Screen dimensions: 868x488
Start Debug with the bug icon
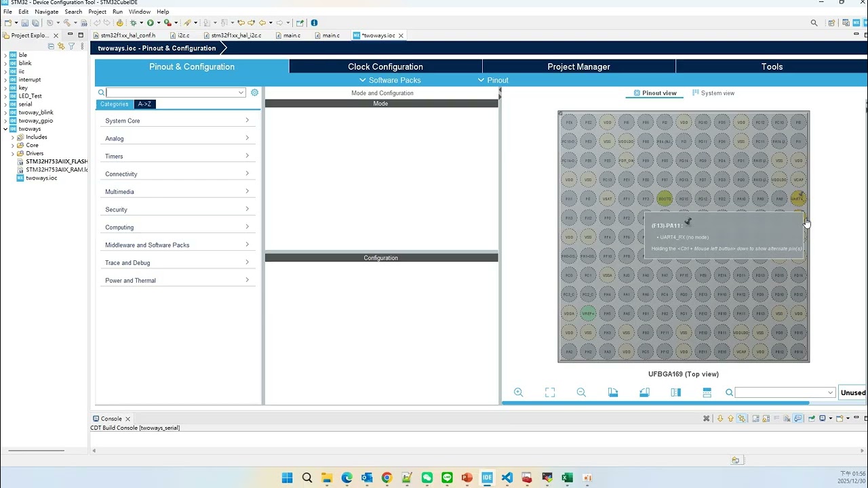(x=134, y=22)
